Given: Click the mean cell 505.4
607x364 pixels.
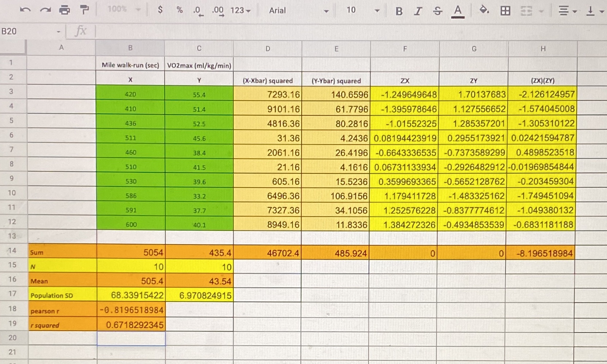Looking at the screenshot, I should [x=131, y=280].
